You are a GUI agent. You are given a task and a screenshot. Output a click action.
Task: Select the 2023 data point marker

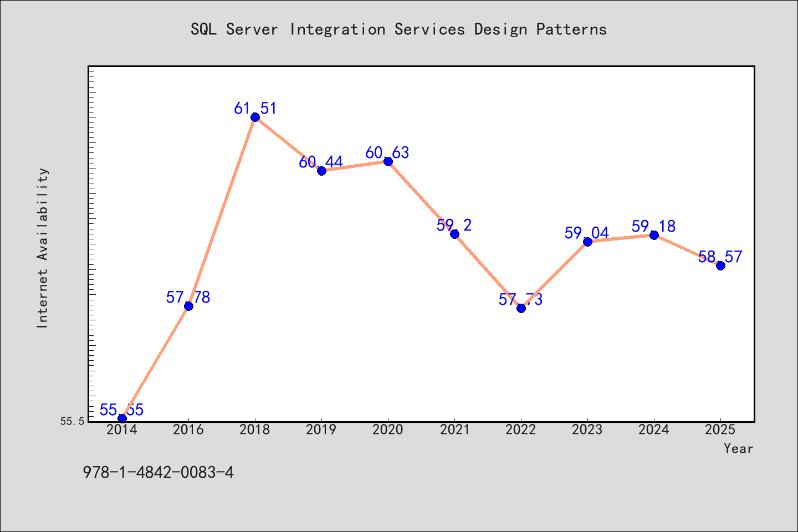coord(587,242)
